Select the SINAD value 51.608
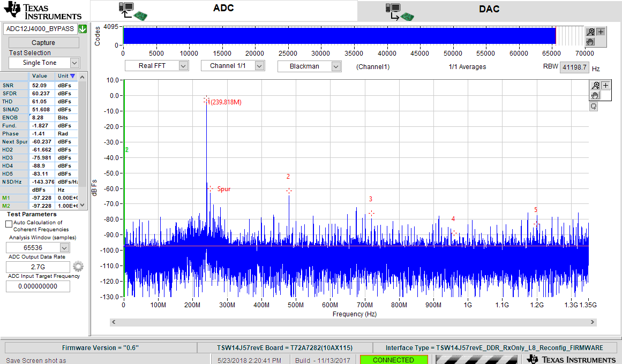The height and width of the screenshot is (364, 622). click(41, 109)
